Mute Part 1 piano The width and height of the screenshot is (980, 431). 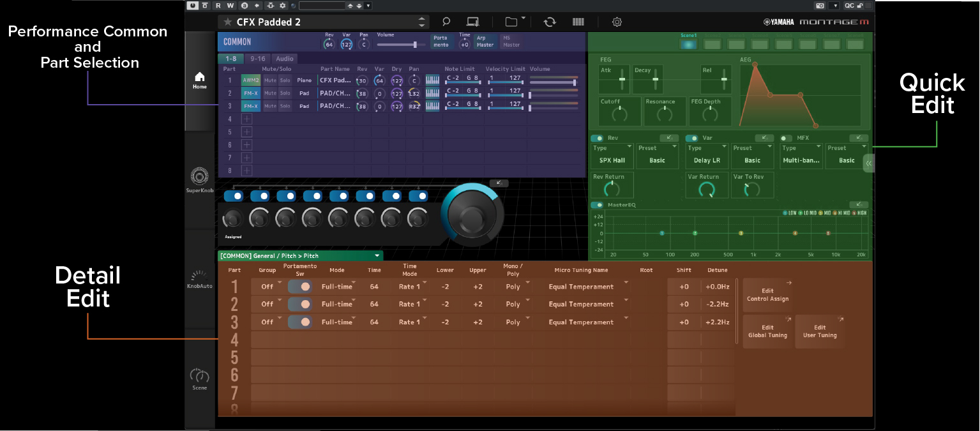pos(270,80)
